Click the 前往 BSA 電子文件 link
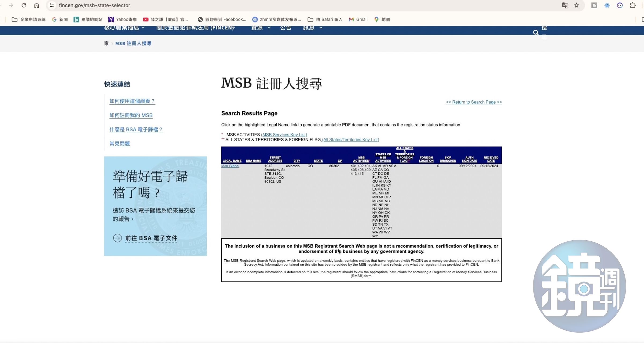The image size is (644, 343). pos(151,238)
